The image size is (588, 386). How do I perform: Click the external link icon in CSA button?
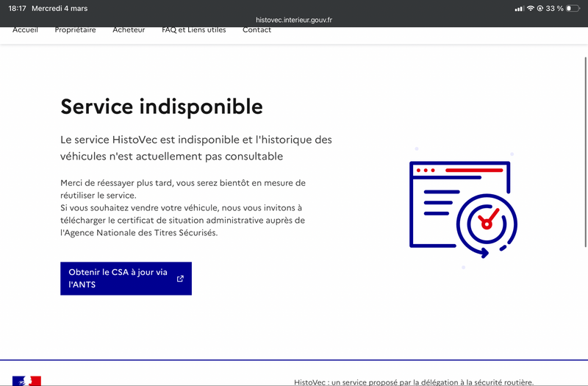tap(180, 279)
